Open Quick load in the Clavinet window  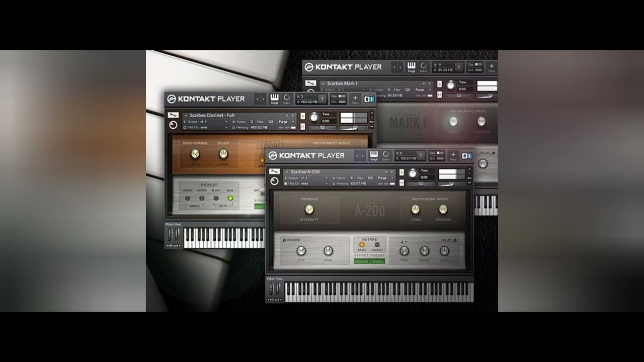click(x=287, y=99)
